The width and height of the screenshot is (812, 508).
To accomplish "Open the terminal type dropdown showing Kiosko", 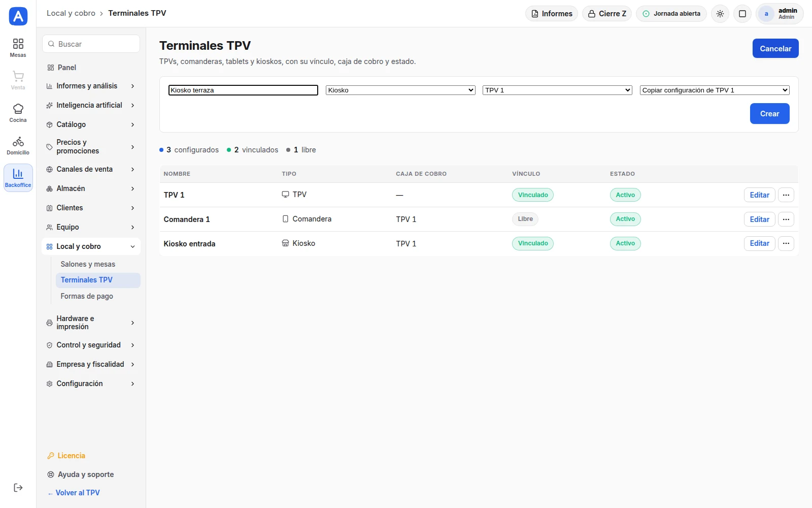I will 400,90.
